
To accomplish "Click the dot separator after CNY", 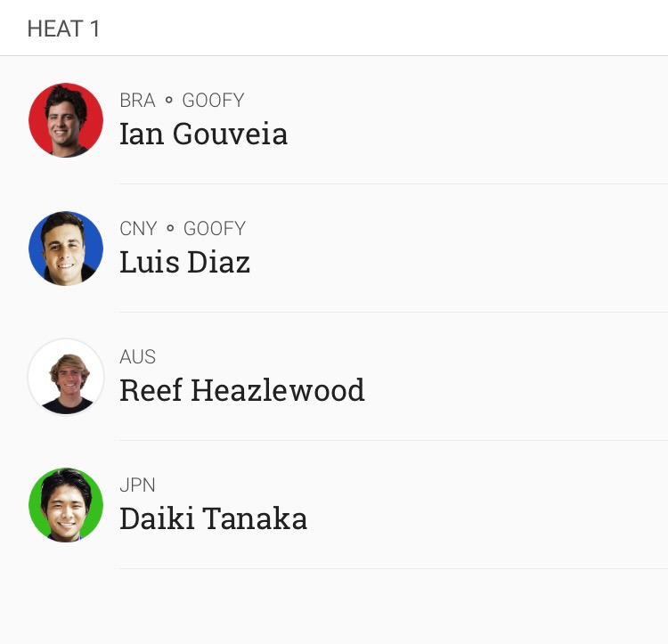I will click(170, 229).
